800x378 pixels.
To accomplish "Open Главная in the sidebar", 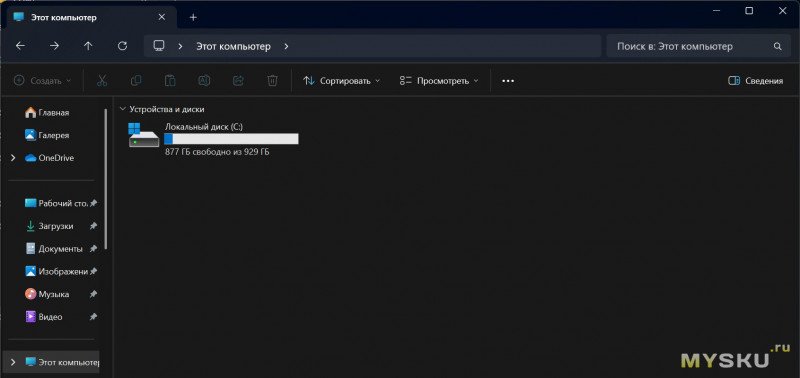I will (x=47, y=113).
